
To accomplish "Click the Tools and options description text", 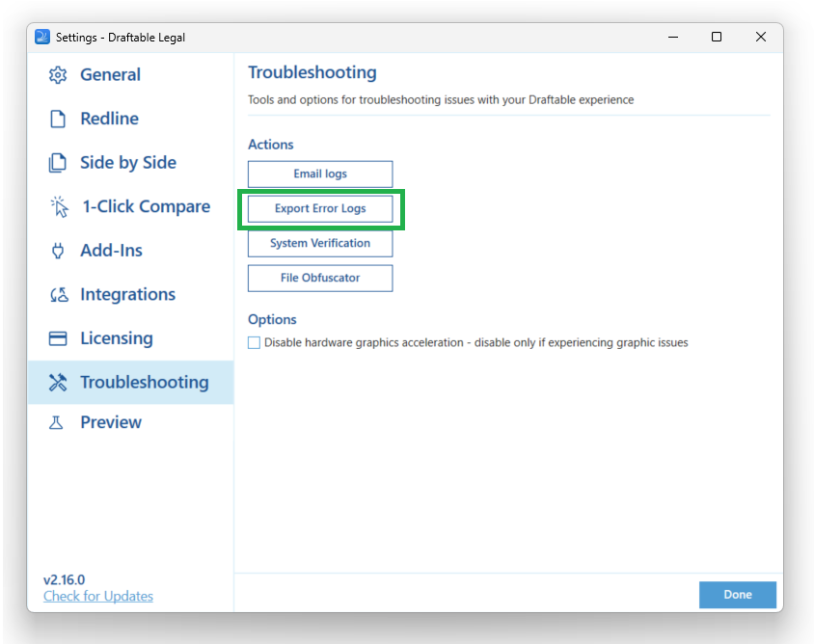I will tap(441, 99).
